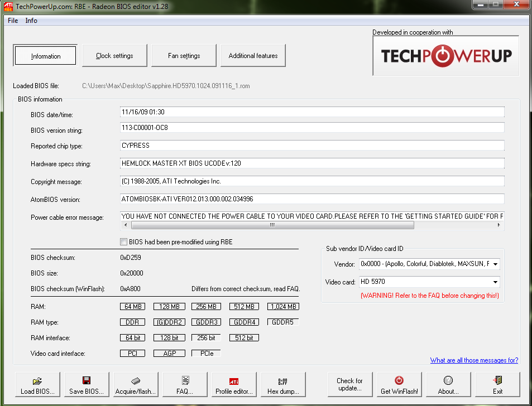Image resolution: width=532 pixels, height=406 pixels.
Task: Click the GDDR4 RAM type indicator
Action: [x=245, y=322]
